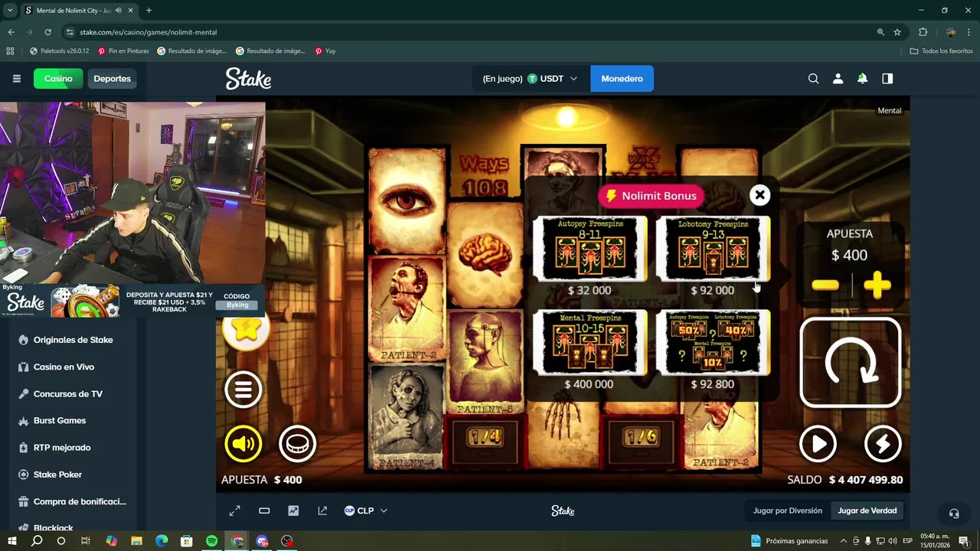Click the yellow star favorites button

[246, 331]
